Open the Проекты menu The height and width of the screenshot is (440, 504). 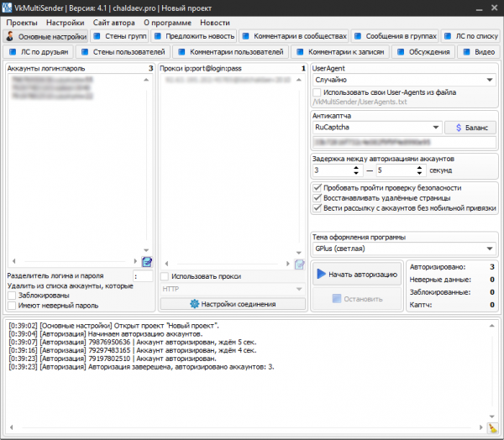click(22, 23)
